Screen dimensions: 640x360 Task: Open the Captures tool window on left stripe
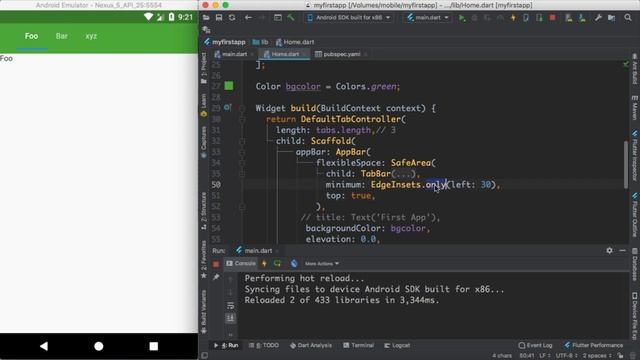point(204,142)
